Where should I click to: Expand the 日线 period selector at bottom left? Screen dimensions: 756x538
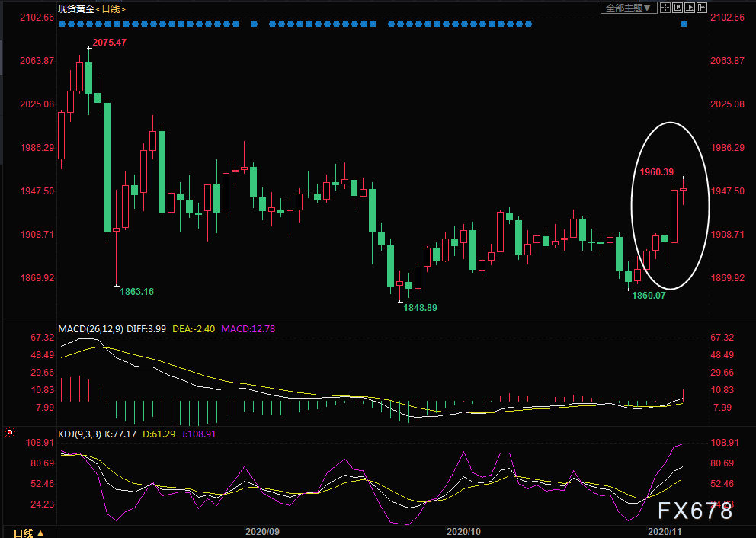tap(29, 532)
